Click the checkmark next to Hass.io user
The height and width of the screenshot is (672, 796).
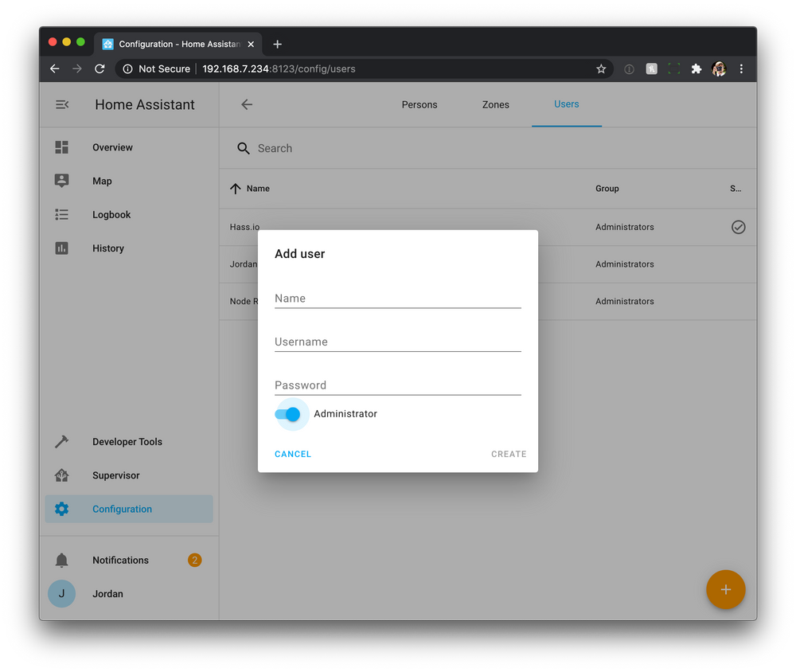pos(738,227)
